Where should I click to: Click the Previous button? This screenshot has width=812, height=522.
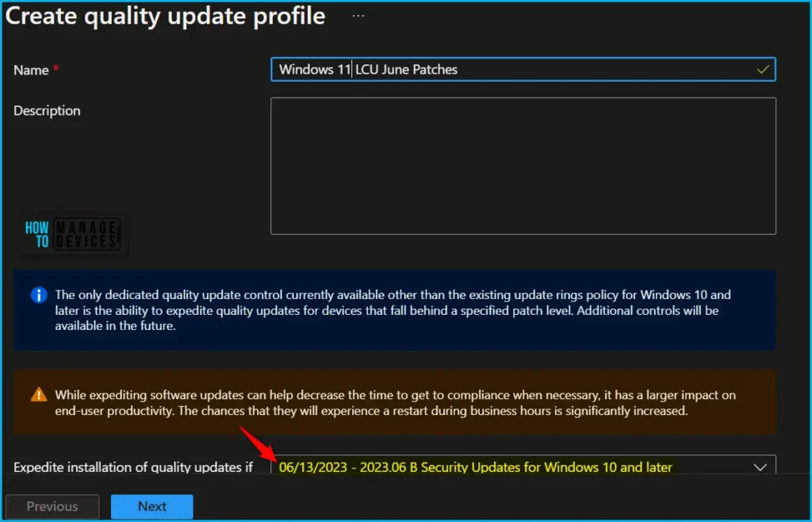(52, 506)
